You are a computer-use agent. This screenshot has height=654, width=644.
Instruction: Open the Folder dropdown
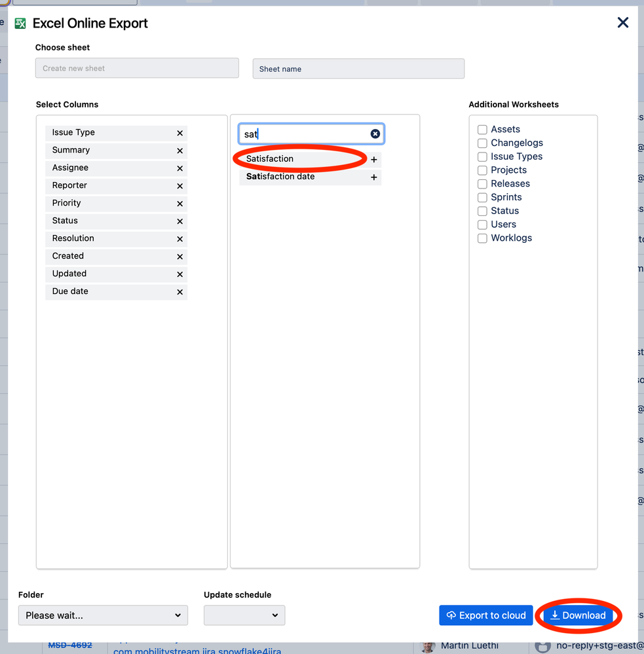(103, 615)
